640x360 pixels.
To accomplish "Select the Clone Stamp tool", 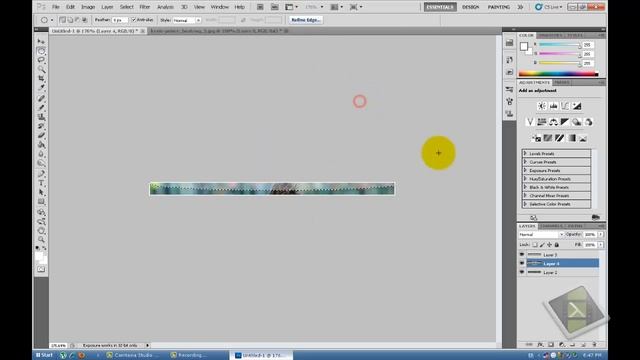I will click(41, 117).
